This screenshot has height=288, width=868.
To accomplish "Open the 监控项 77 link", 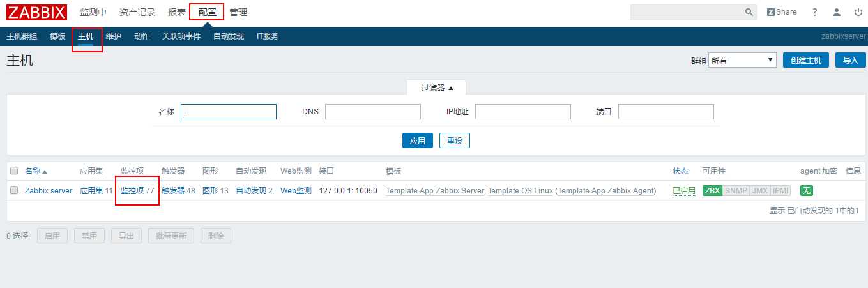I will coord(132,191).
